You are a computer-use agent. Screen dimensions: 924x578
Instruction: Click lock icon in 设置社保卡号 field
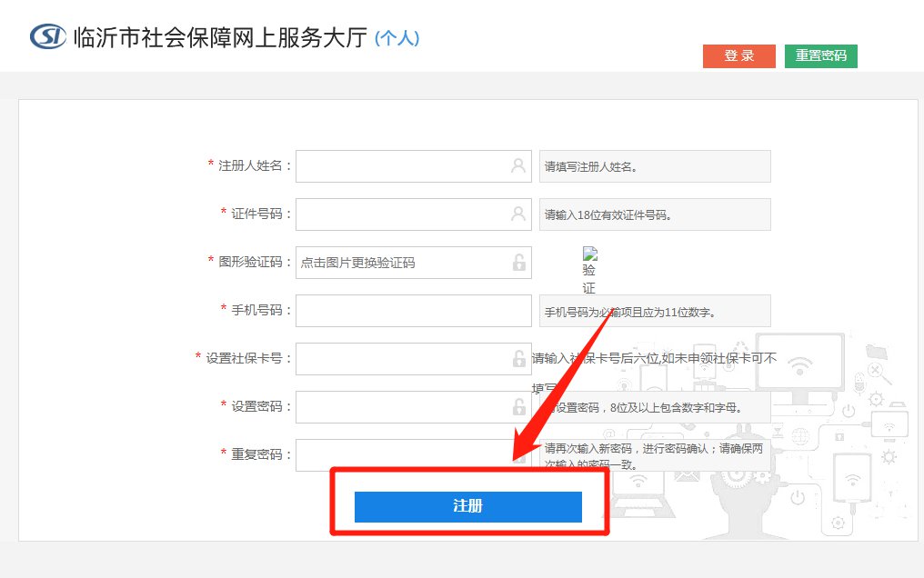pos(518,359)
